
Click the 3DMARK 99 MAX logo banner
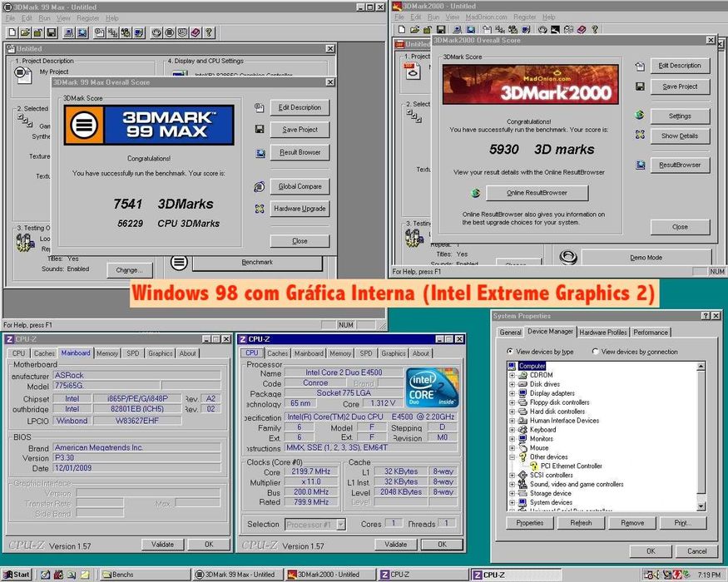coord(149,126)
